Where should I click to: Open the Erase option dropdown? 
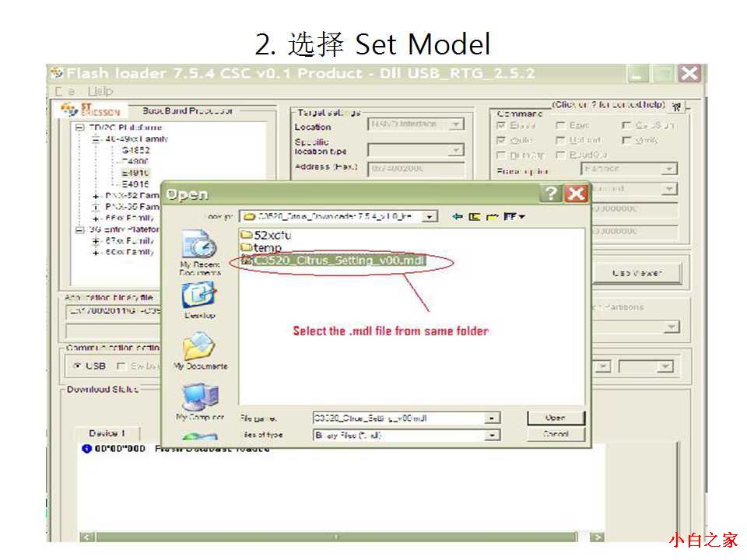[x=669, y=169]
